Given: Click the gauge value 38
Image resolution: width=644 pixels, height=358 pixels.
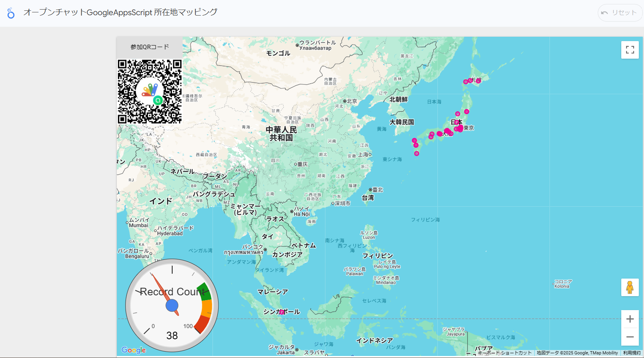Looking at the screenshot, I should (172, 336).
